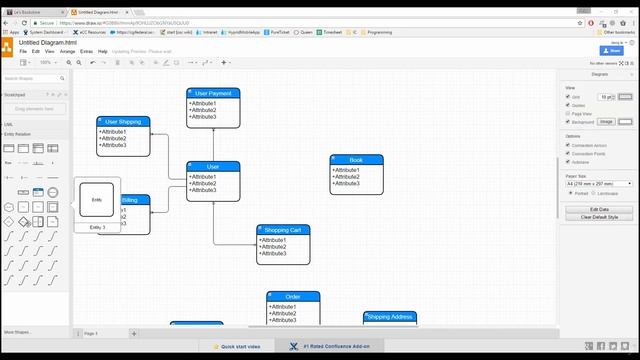Select the plain diamond relationship shape
640x360 pixels.
coord(9,222)
